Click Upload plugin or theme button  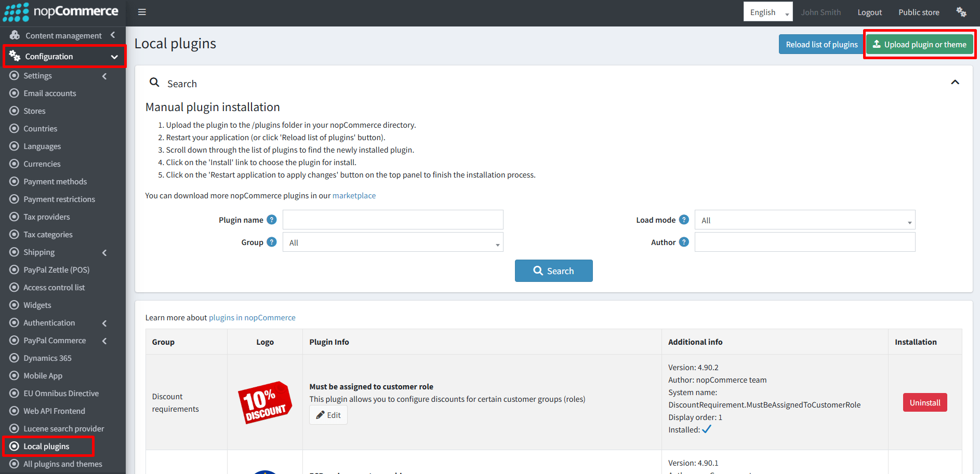[x=919, y=44]
